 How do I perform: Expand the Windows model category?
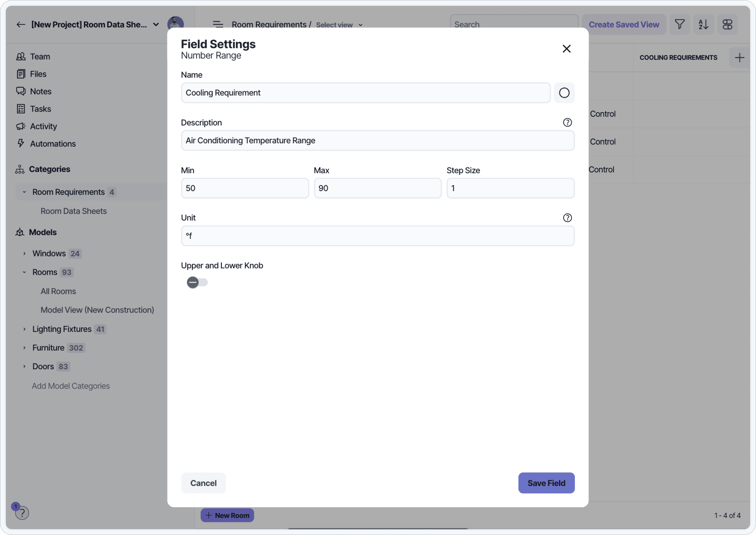coord(24,253)
